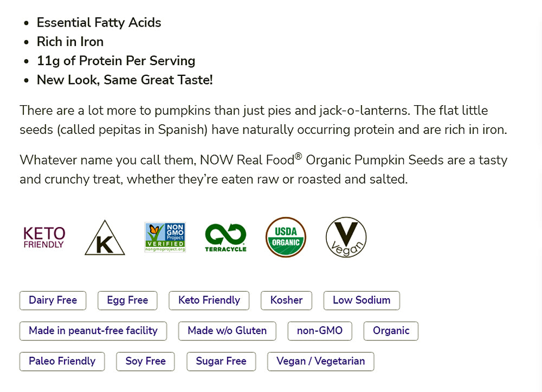This screenshot has width=542, height=392.
Task: Choose the Kosher tag button
Action: pyautogui.click(x=286, y=300)
